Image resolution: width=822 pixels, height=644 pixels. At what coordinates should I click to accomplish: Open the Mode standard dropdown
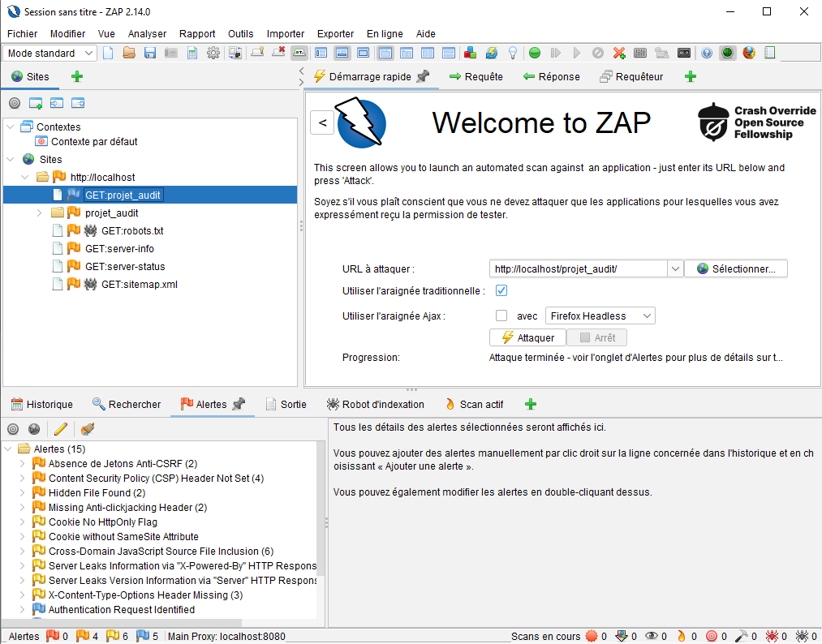[51, 54]
